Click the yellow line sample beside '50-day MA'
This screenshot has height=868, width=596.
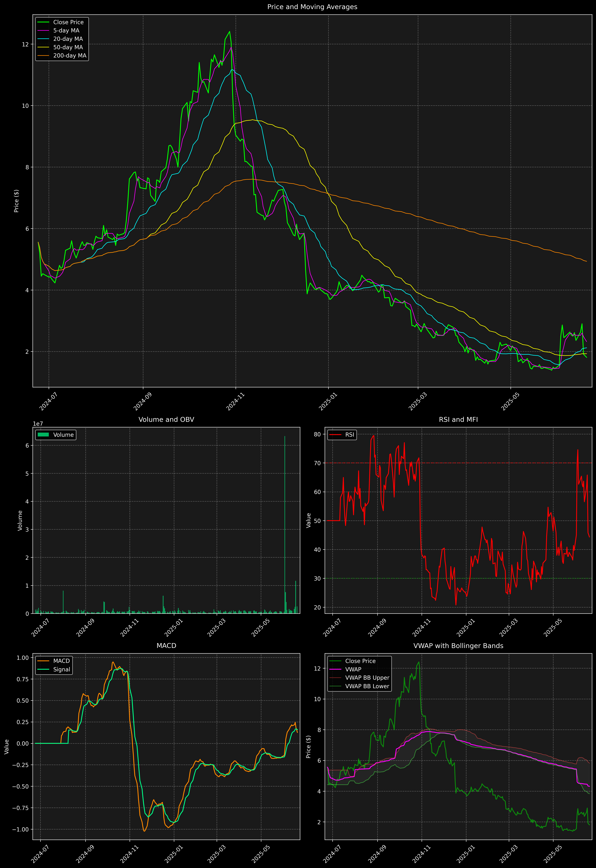43,47
